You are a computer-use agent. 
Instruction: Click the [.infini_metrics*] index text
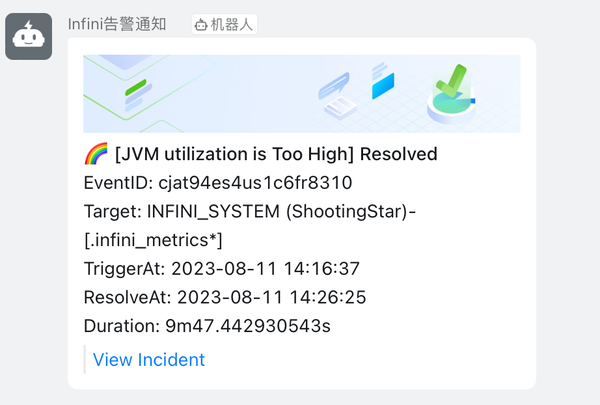(x=153, y=240)
